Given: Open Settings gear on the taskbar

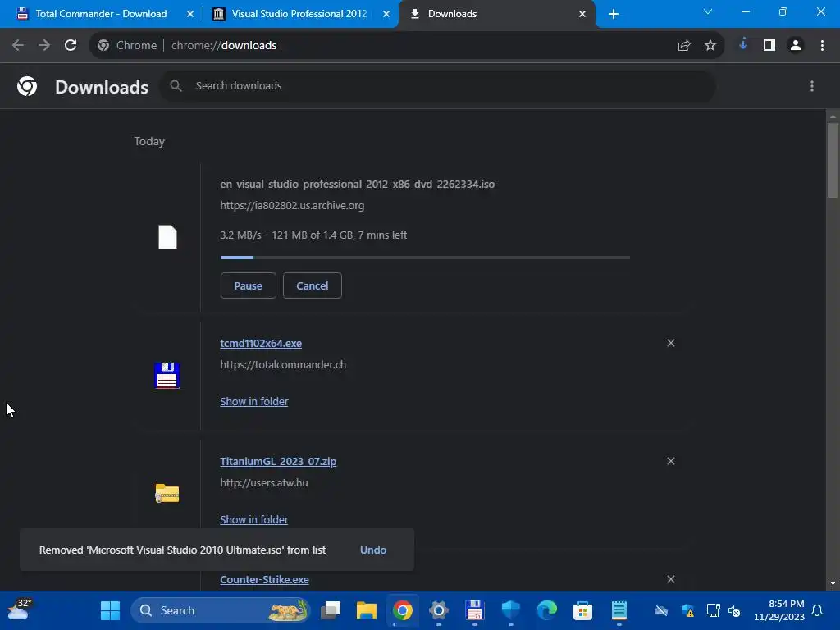Looking at the screenshot, I should (438, 610).
